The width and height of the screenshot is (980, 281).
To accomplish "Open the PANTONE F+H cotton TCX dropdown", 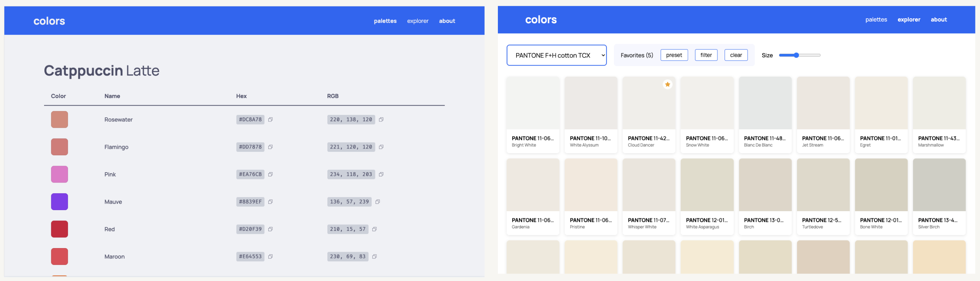I will [x=556, y=55].
